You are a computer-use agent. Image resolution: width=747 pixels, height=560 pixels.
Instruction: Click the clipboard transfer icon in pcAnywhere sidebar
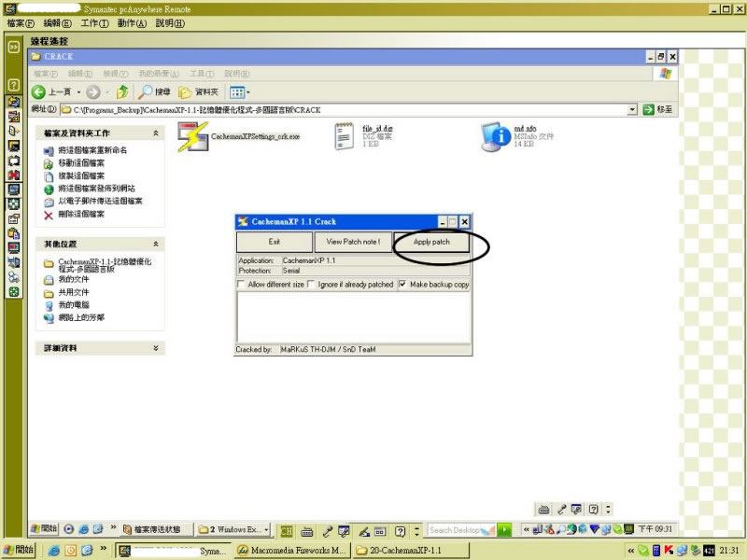(14, 233)
